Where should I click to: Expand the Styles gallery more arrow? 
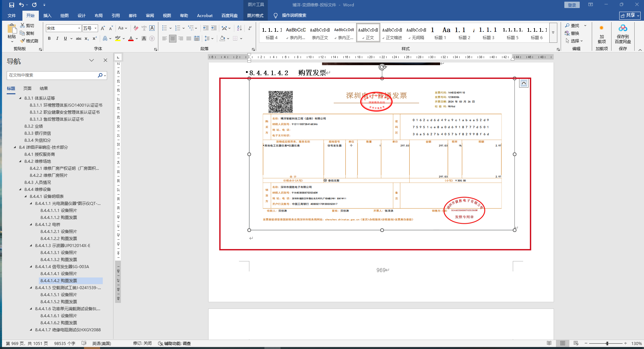553,32
